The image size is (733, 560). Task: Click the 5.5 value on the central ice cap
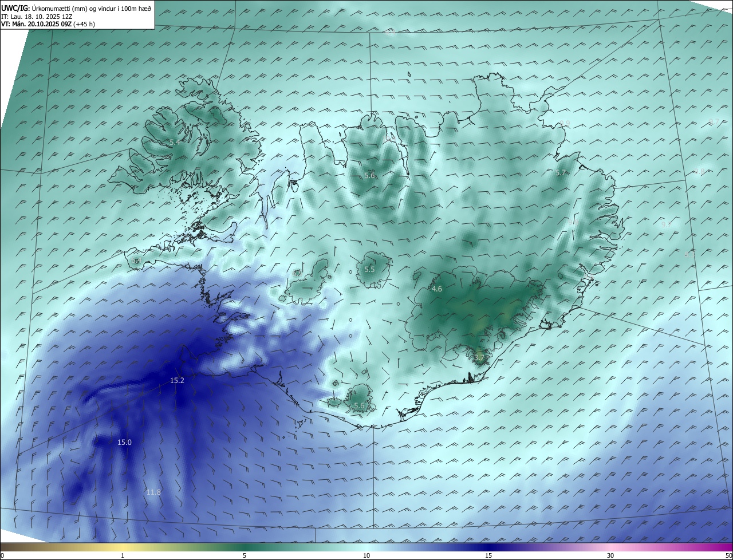click(369, 269)
